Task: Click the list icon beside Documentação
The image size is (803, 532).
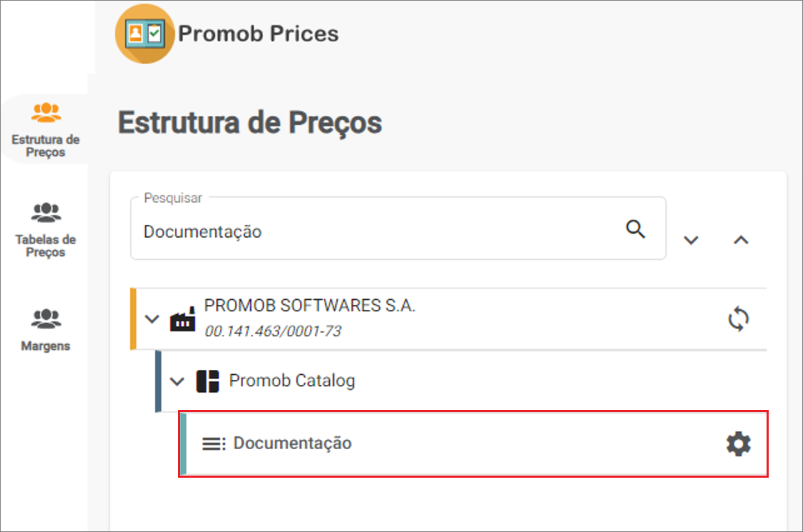Action: pos(214,443)
